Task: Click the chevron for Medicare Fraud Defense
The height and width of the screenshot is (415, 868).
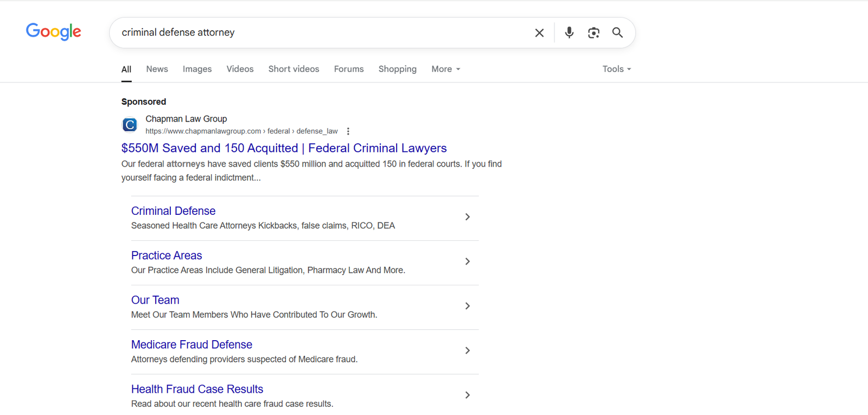Action: tap(467, 350)
